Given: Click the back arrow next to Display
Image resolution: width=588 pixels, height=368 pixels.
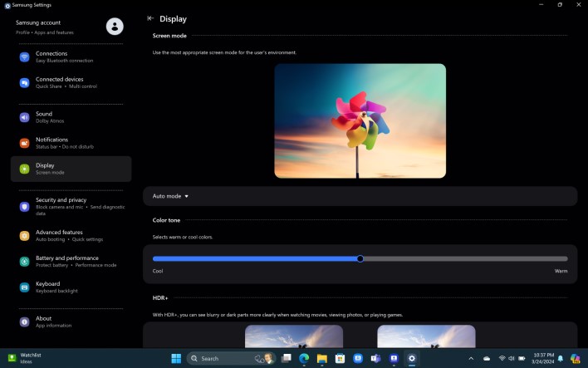Looking at the screenshot, I should click(150, 18).
